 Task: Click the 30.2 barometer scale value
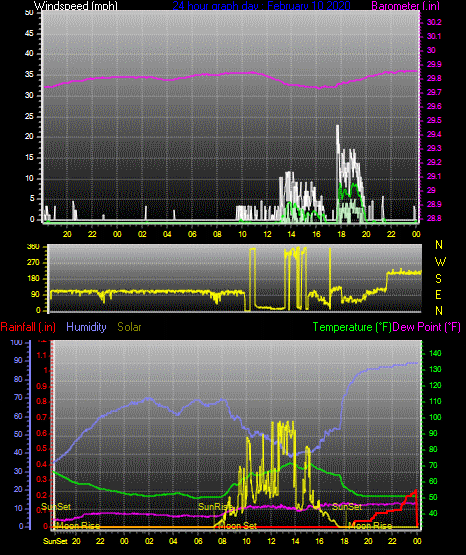[x=434, y=22]
